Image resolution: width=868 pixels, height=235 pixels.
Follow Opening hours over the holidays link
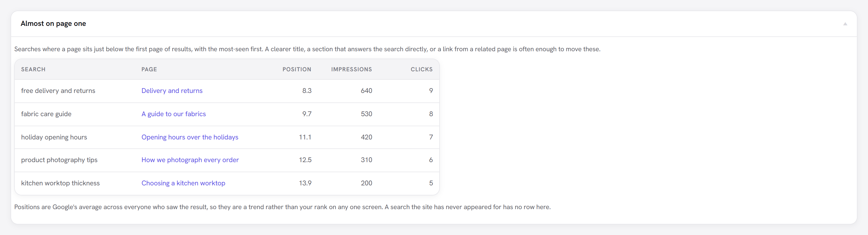pyautogui.click(x=190, y=137)
